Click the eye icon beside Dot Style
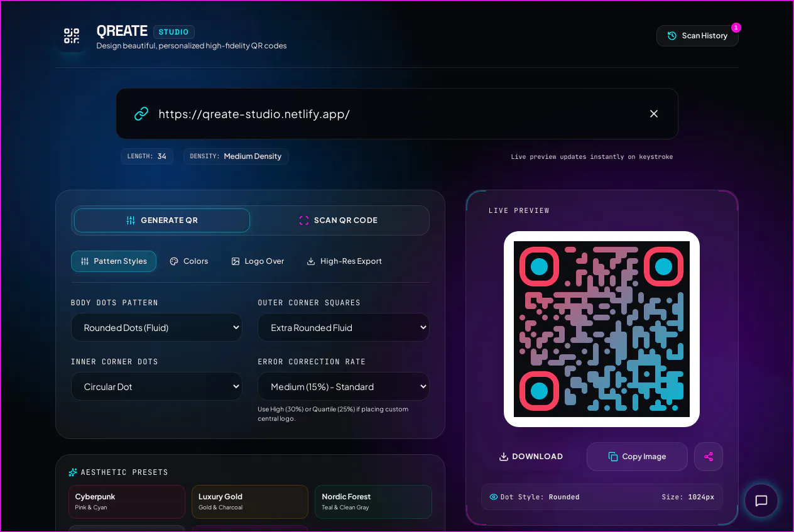 pyautogui.click(x=494, y=497)
